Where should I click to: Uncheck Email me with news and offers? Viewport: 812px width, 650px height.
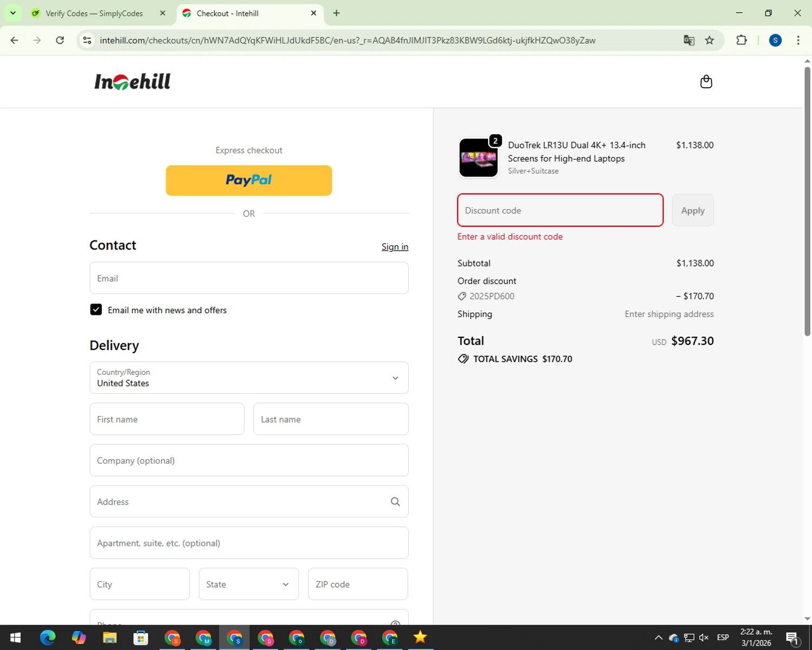coord(96,309)
